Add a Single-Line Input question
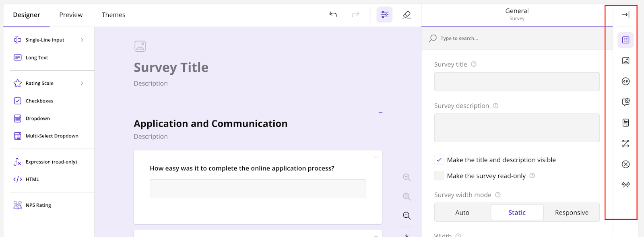 (x=44, y=40)
